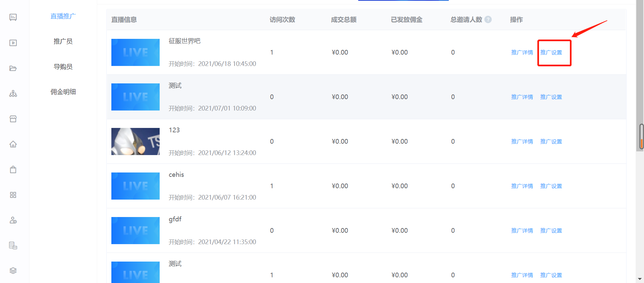Open 推广设置 for 测试 started 2021/07/01
This screenshot has height=283, width=644.
pos(551,97)
